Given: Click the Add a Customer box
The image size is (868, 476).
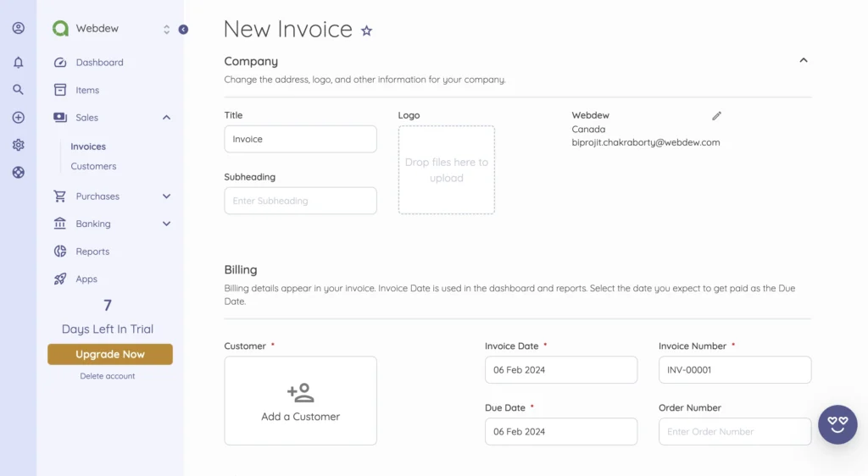Looking at the screenshot, I should pyautogui.click(x=300, y=401).
